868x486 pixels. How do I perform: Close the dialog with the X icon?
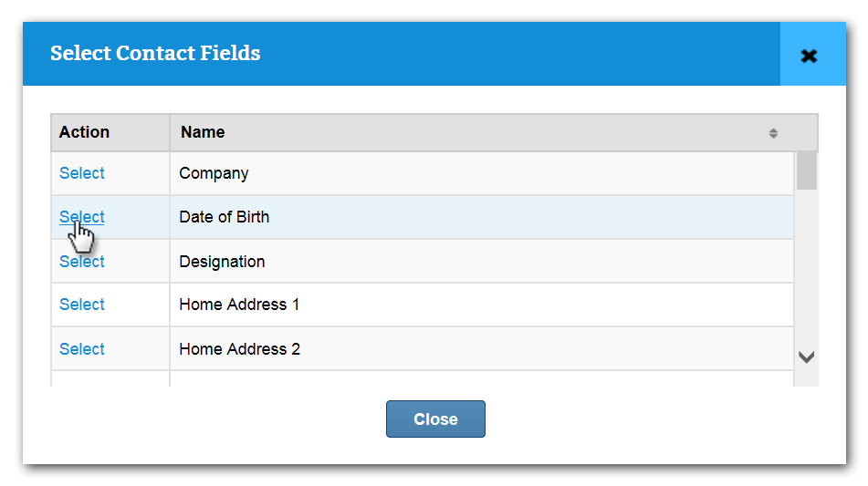(808, 56)
